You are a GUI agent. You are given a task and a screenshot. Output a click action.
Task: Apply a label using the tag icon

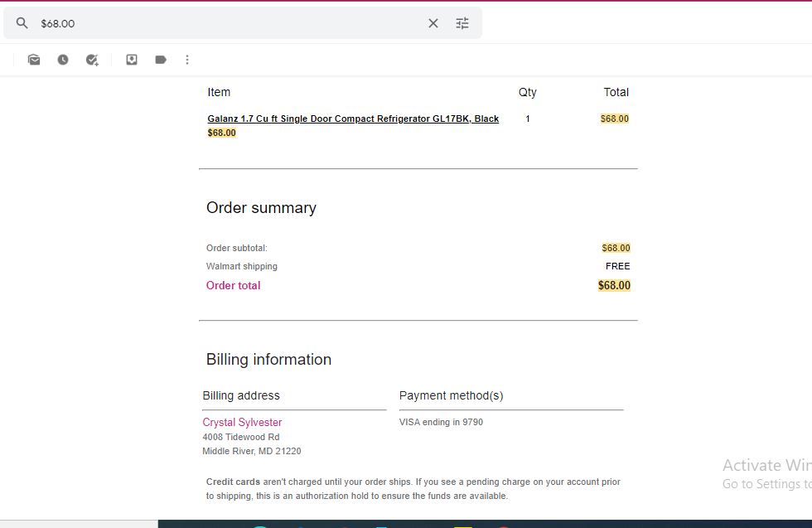click(x=161, y=60)
